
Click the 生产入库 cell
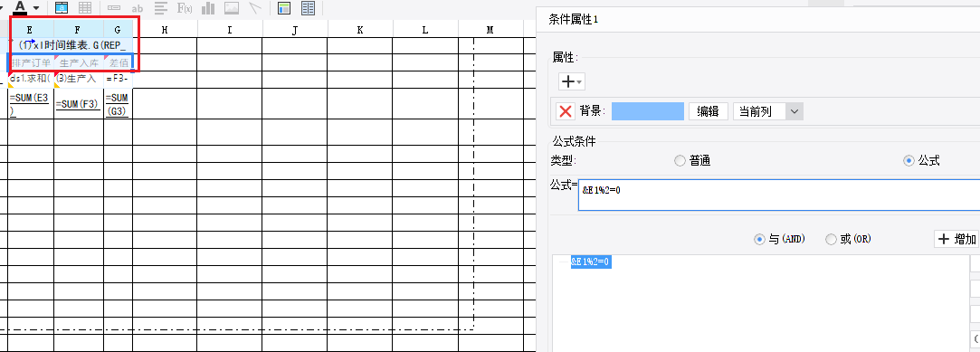pyautogui.click(x=79, y=62)
